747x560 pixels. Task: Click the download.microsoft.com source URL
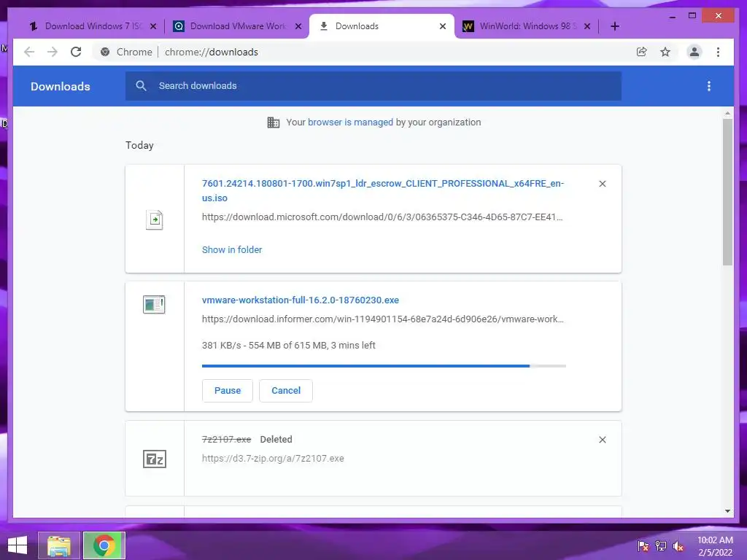(382, 217)
